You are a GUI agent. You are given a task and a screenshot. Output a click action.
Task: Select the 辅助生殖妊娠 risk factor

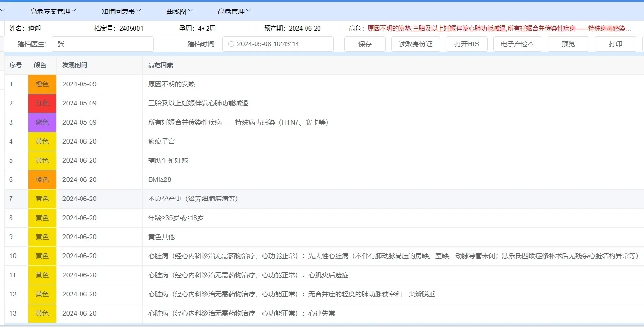168,160
